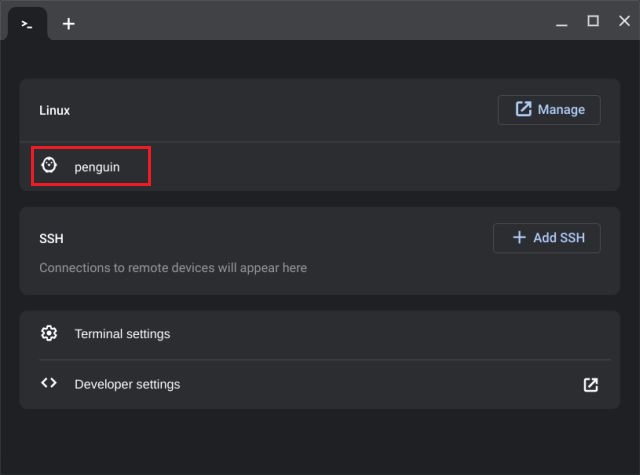The height and width of the screenshot is (475, 640).
Task: Open Terminal settings entry
Action: pos(122,334)
